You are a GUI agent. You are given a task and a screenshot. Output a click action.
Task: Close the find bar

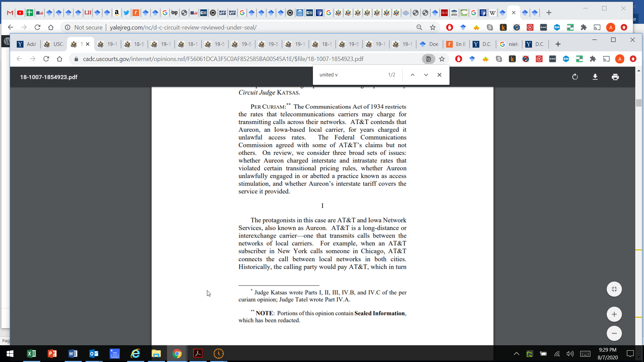click(439, 75)
